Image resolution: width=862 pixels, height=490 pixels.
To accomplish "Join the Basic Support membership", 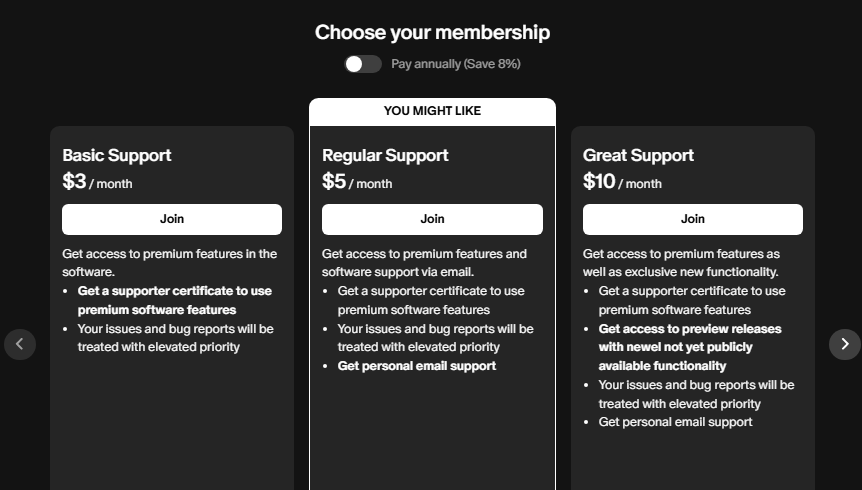I will [172, 219].
